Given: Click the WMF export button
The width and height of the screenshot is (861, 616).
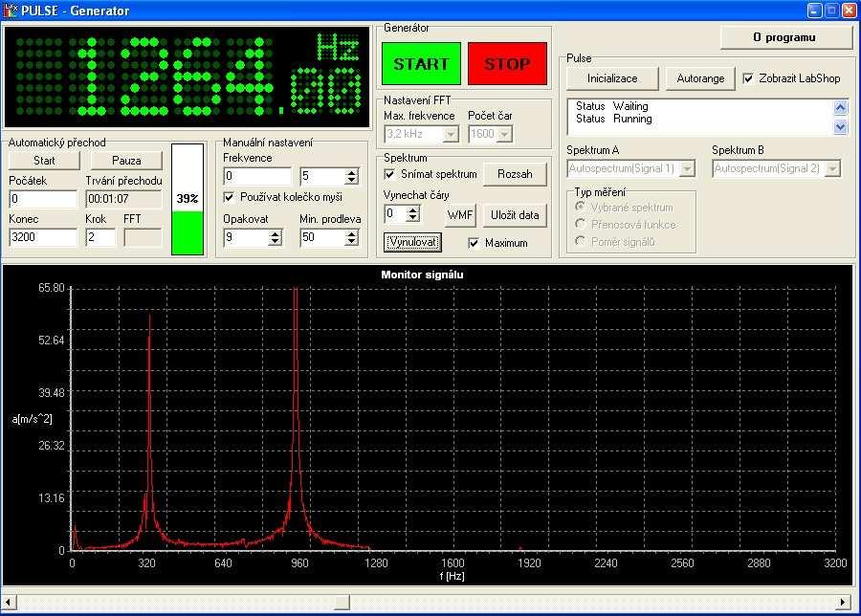Looking at the screenshot, I should click(x=459, y=215).
